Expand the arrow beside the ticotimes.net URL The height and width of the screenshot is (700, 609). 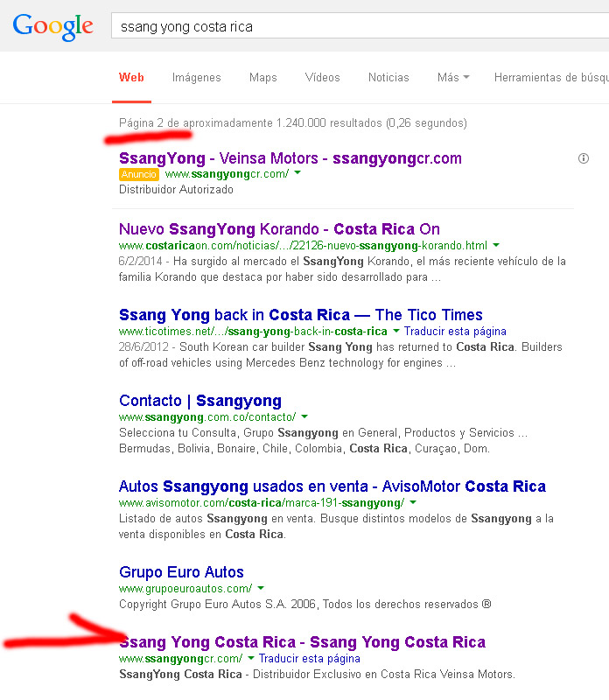(x=396, y=331)
